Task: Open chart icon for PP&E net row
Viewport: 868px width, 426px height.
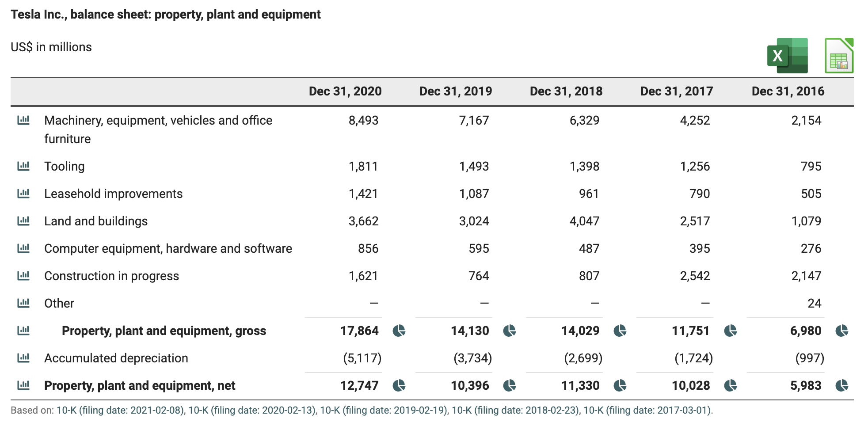Action: tap(23, 385)
